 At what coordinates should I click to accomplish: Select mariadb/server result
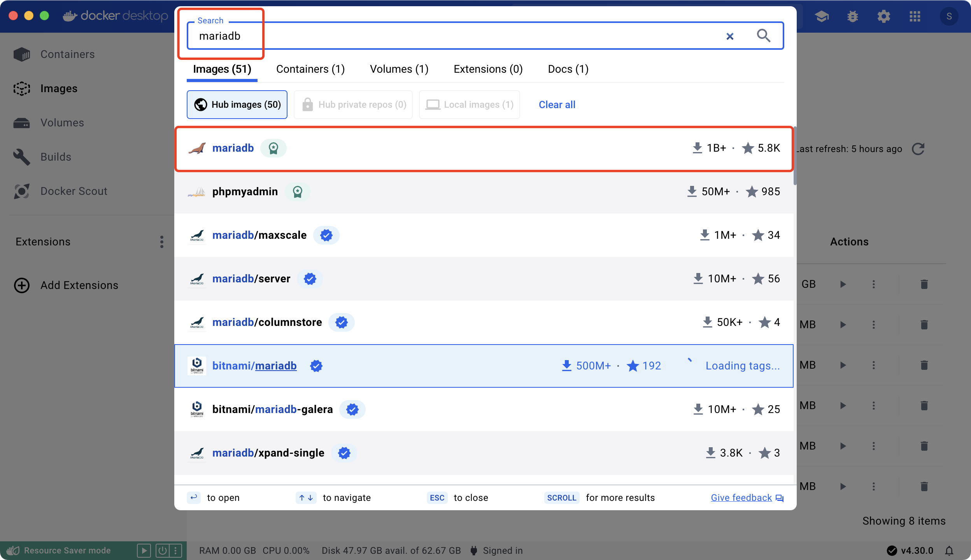click(x=484, y=279)
